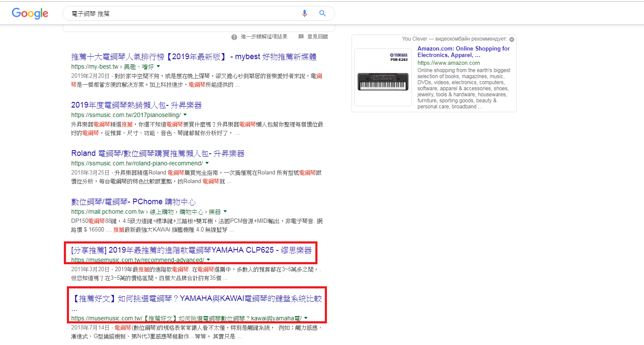Viewport: 644px width, 345px height.
Task: Expand dropdown arrow next to musemusic recommend-advanced URL
Action: [208, 260]
